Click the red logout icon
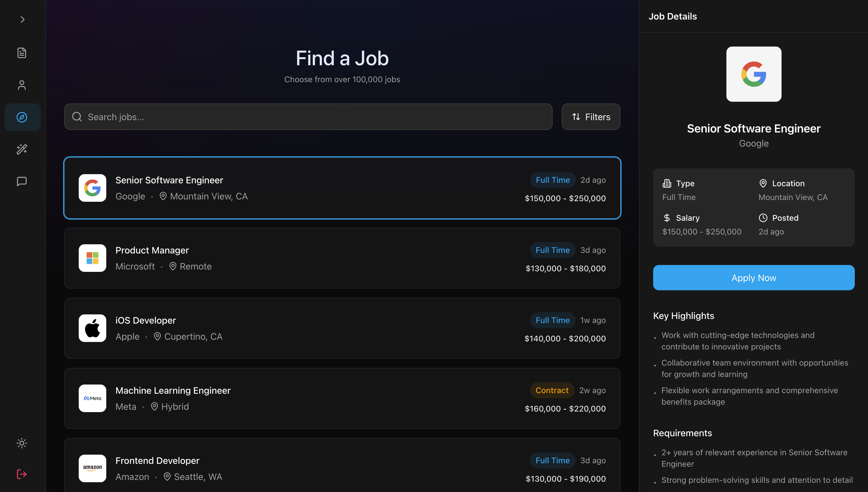Screen dimensions: 868x492 22,474
